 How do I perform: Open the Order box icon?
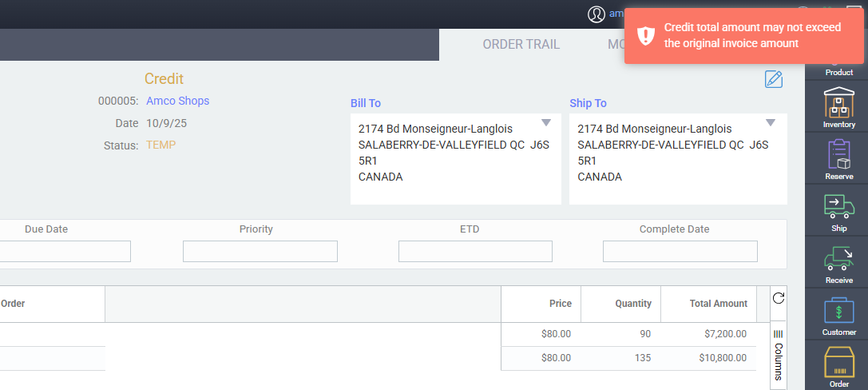coord(838,365)
